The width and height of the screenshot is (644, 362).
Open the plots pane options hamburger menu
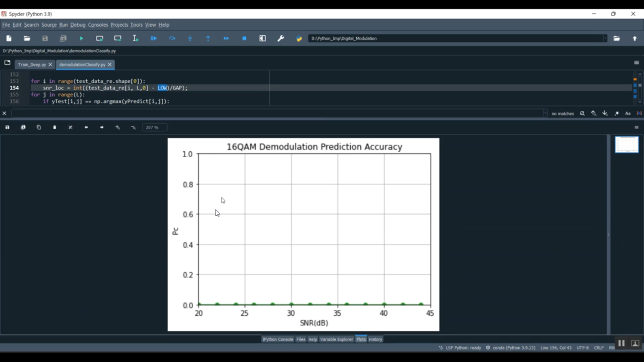click(637, 127)
